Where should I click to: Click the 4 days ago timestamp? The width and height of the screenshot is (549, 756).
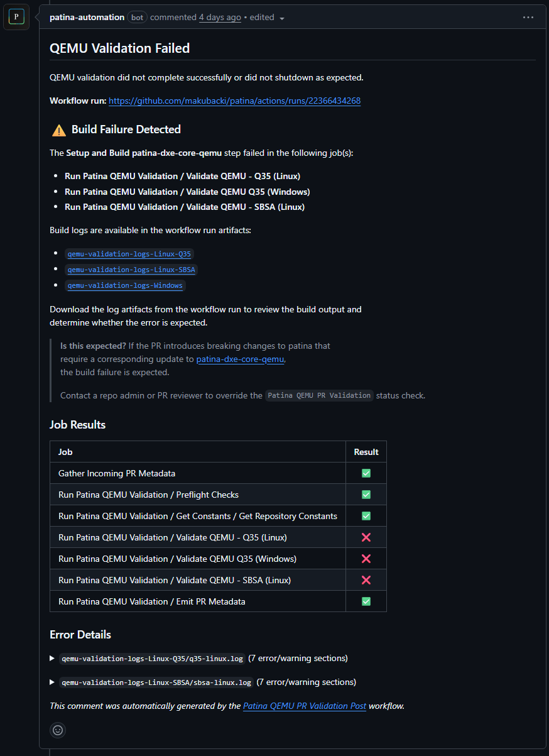[x=220, y=17]
